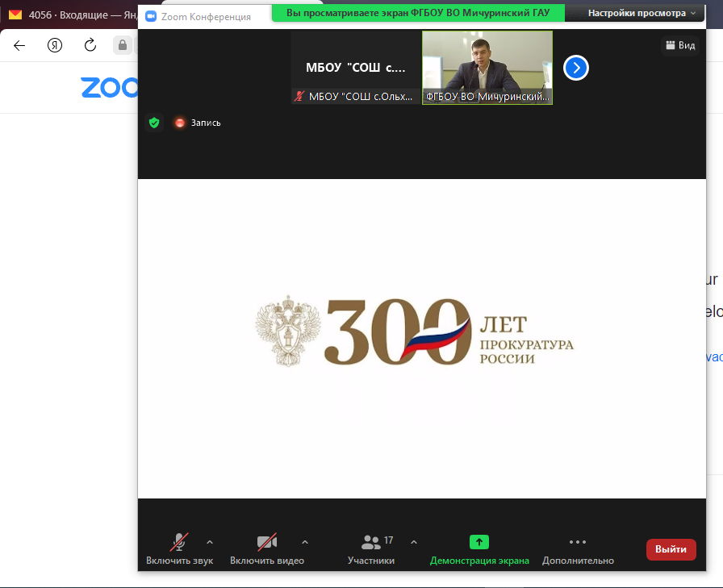The image size is (723, 588).
Task: Turn on camera with Включить видео
Action: [x=267, y=548]
